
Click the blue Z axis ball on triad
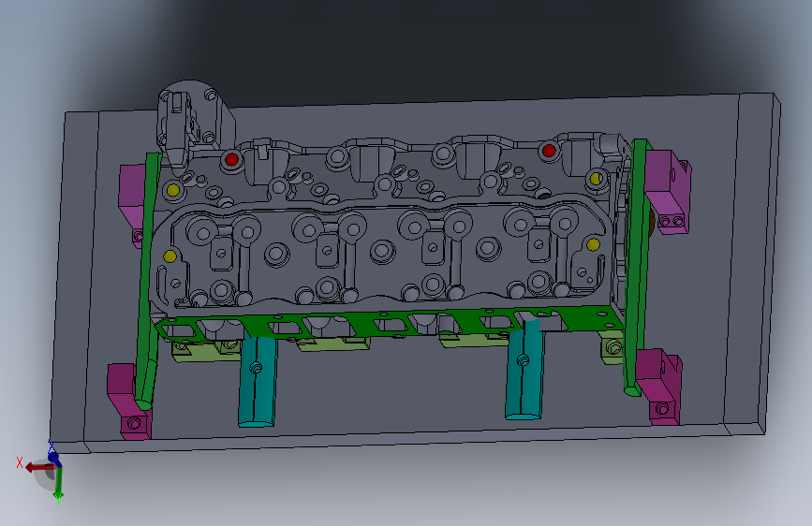(x=53, y=459)
